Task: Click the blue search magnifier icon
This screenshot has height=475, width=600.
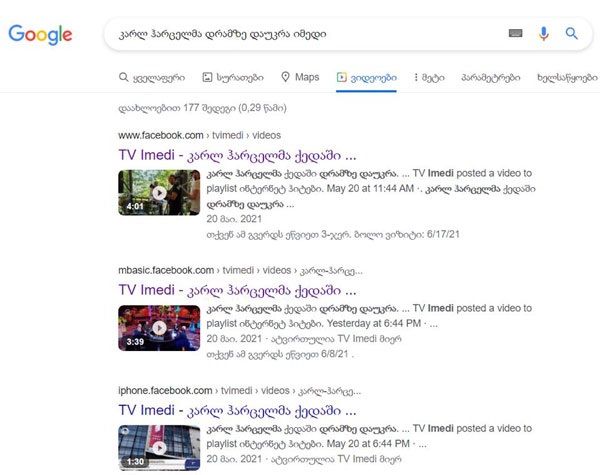Action: (x=572, y=33)
